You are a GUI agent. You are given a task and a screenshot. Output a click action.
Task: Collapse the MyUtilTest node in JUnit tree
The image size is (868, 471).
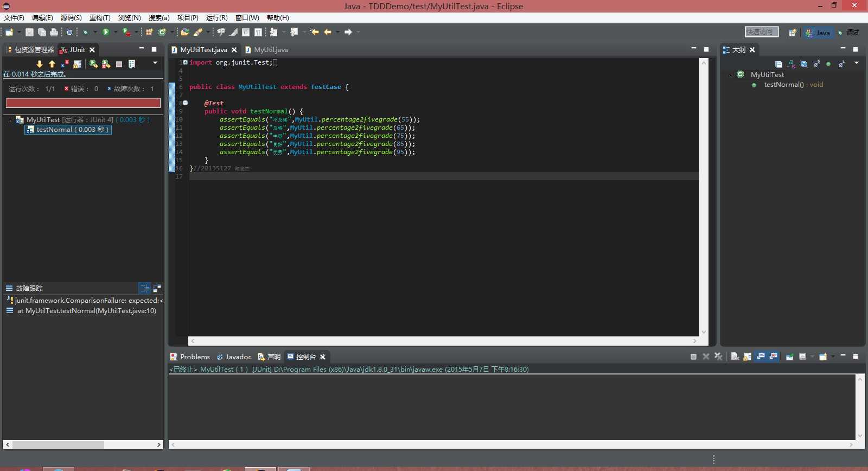(10, 120)
